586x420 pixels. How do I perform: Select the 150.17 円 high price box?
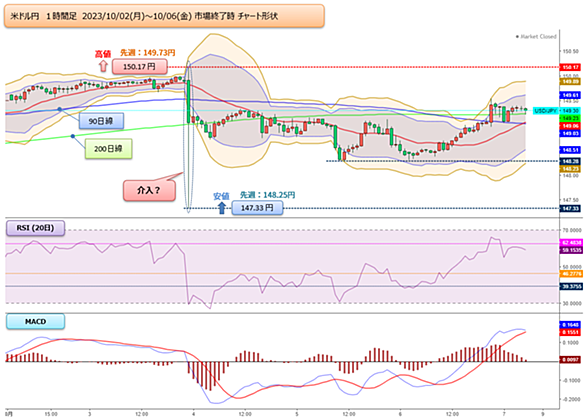[139, 67]
